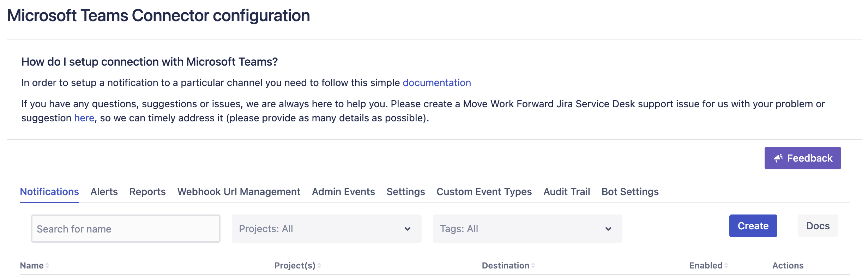Viewport: 868px width, 278px height.
Task: Sort by Name column sort icon
Action: coord(47,266)
